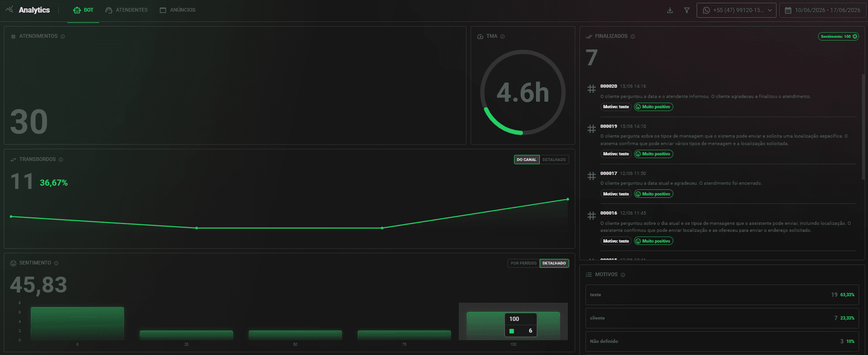
Task: Open the filter funnel icon
Action: click(x=687, y=10)
